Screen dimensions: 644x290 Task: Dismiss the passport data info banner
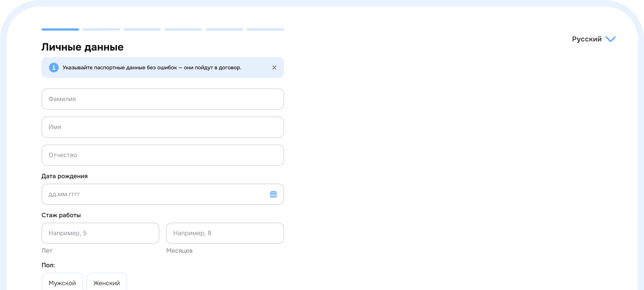point(274,68)
